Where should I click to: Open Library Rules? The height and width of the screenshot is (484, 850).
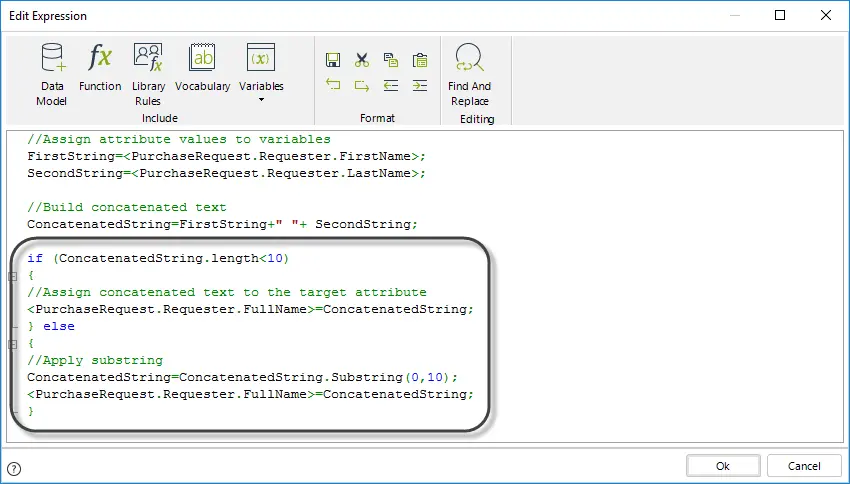pyautogui.click(x=148, y=74)
